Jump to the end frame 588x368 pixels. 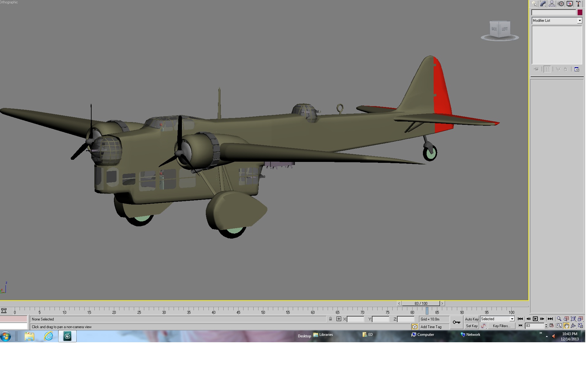[550, 319]
